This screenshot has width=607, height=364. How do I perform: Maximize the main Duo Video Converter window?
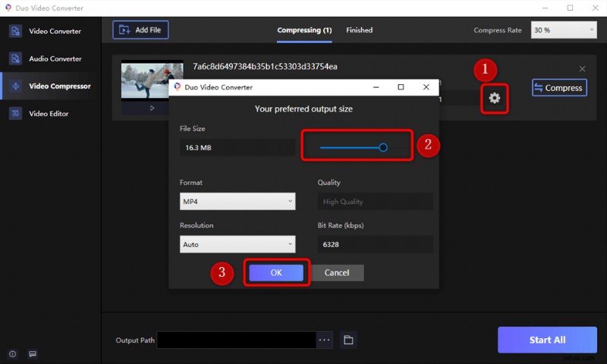click(570, 8)
